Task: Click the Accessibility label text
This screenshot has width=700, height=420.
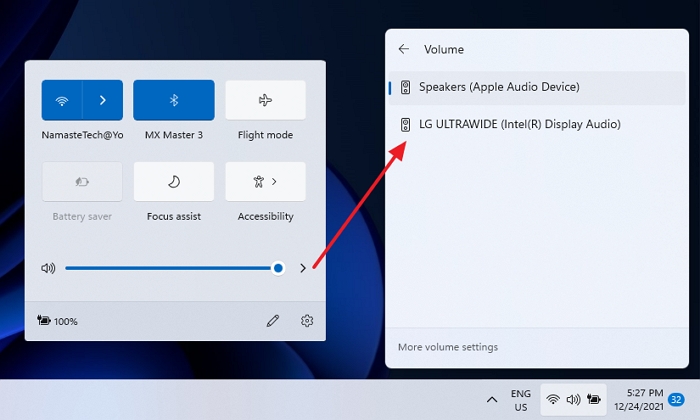Action: [265, 216]
